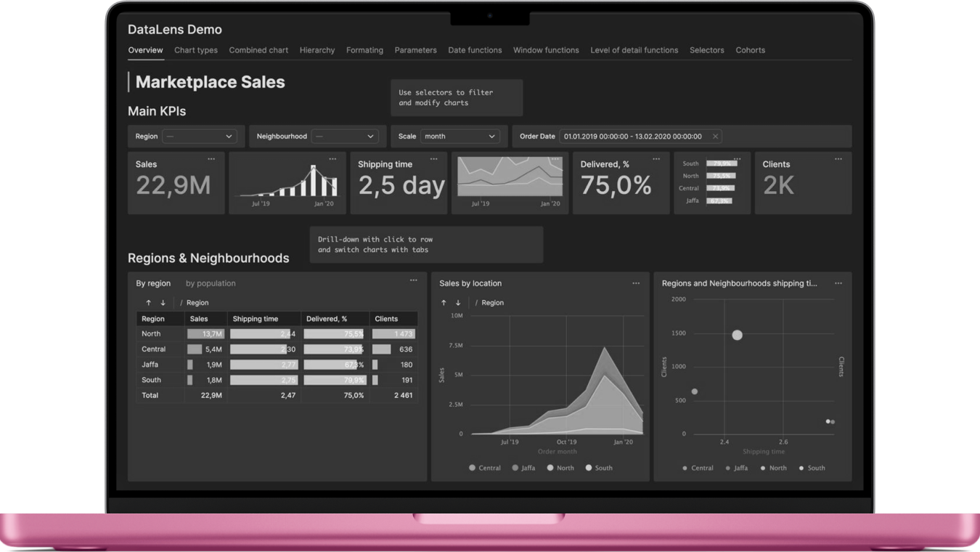Open Shipping time widget three-dot menu

tap(434, 159)
